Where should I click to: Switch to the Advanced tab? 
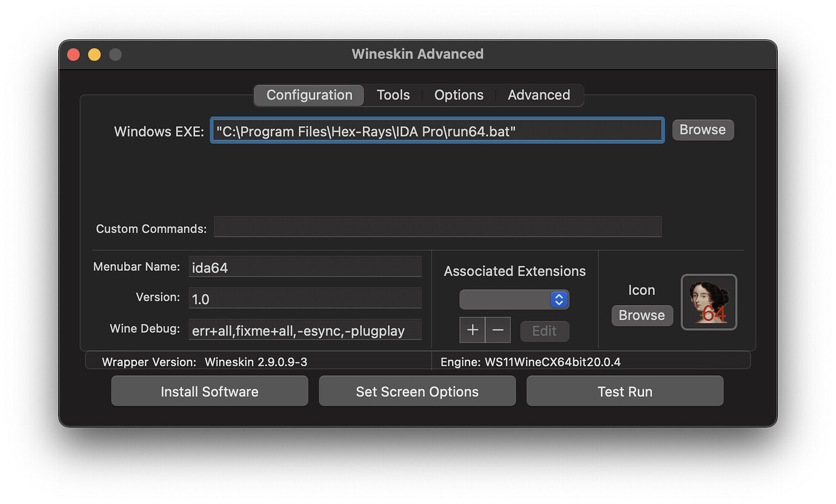[x=539, y=94]
